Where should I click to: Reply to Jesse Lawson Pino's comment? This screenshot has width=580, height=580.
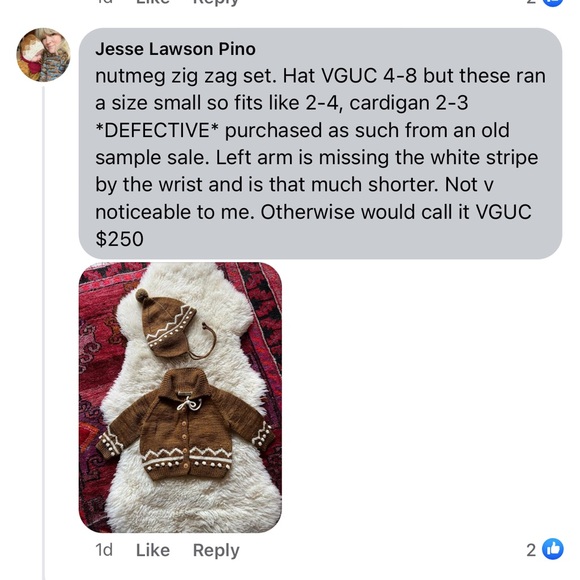[x=216, y=550]
